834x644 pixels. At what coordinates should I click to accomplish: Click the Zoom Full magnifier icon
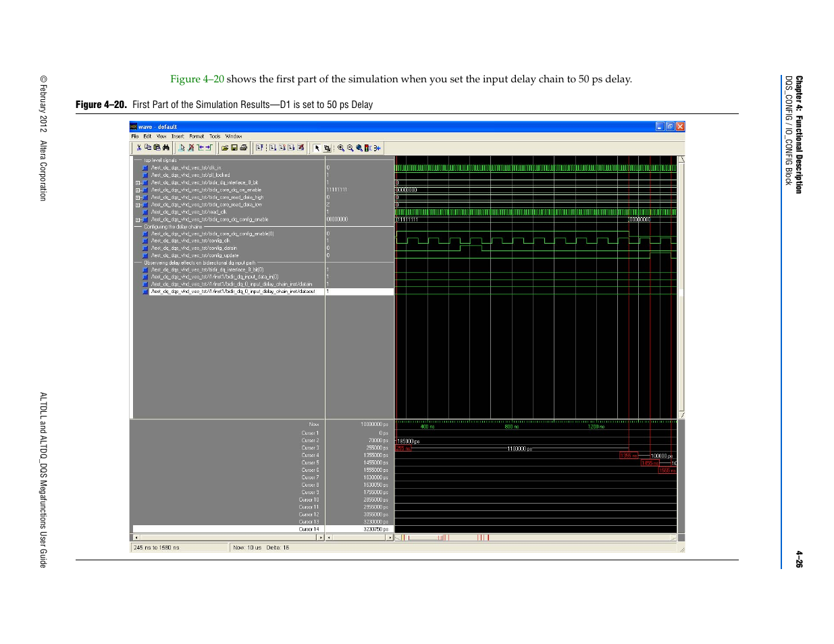(359, 148)
